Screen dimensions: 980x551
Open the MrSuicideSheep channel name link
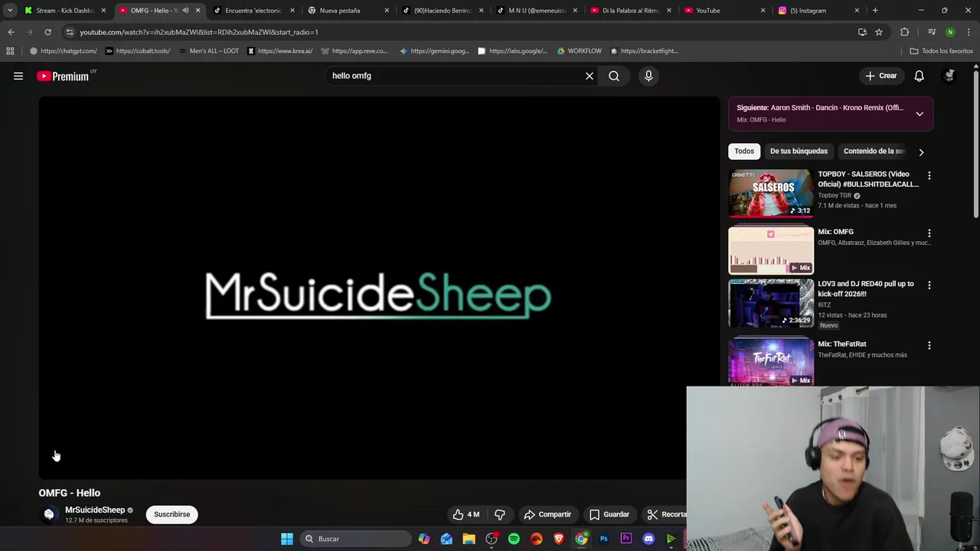pyautogui.click(x=95, y=510)
